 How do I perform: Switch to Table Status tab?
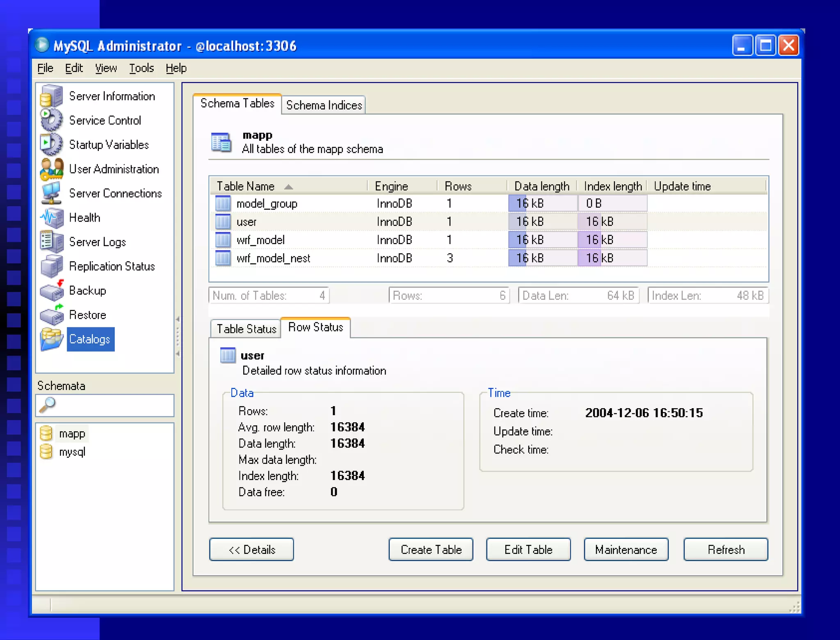pyautogui.click(x=246, y=329)
